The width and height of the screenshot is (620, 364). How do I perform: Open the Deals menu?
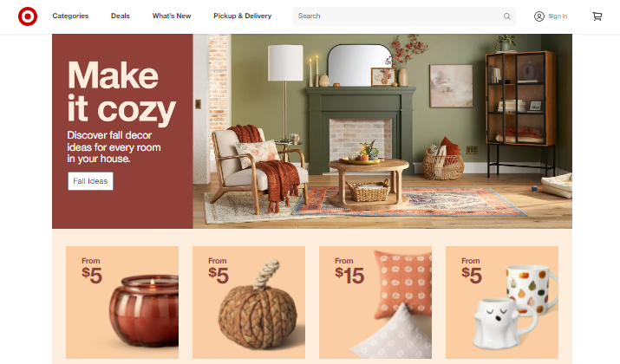click(x=121, y=16)
